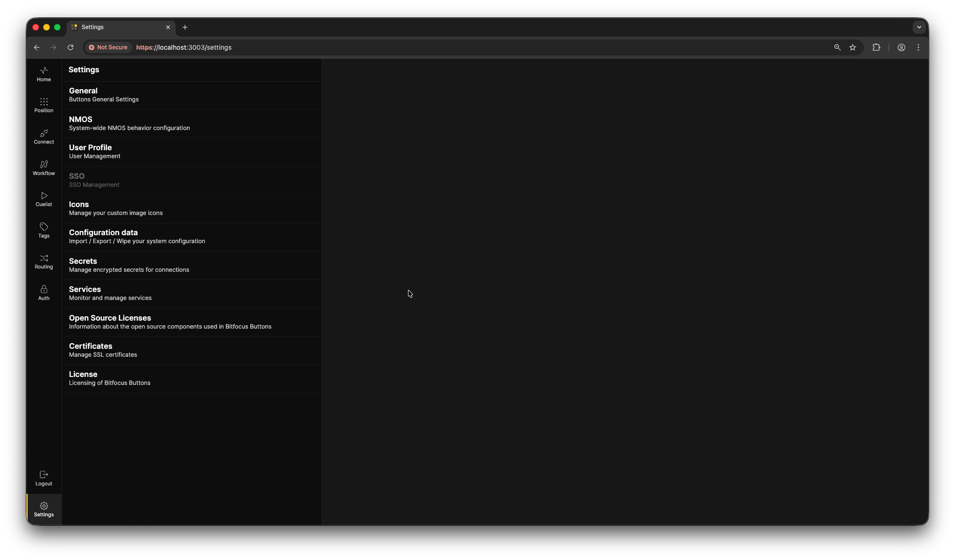Open Configuration data settings entry
The height and width of the screenshot is (560, 955).
192,237
